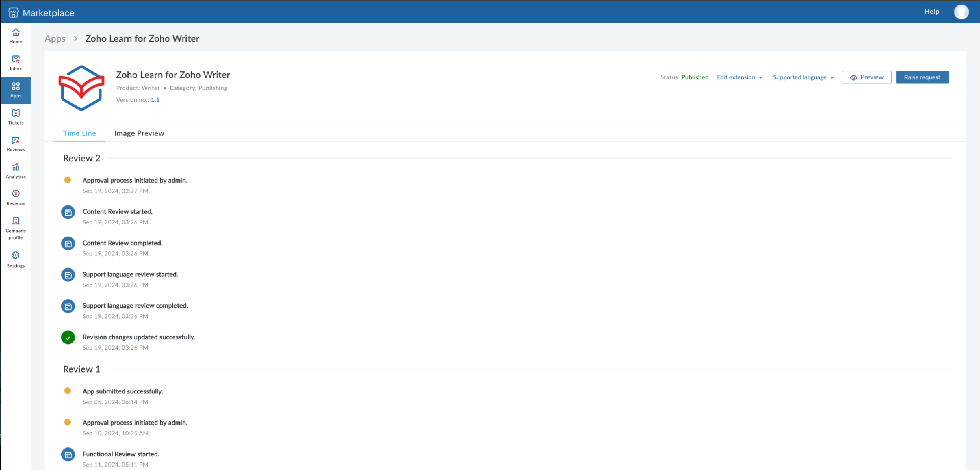Click the Marketplace store logo
This screenshot has height=470, width=980.
click(13, 12)
